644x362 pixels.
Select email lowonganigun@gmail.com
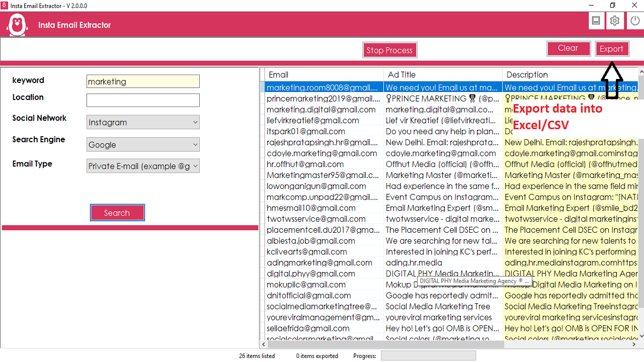click(325, 186)
